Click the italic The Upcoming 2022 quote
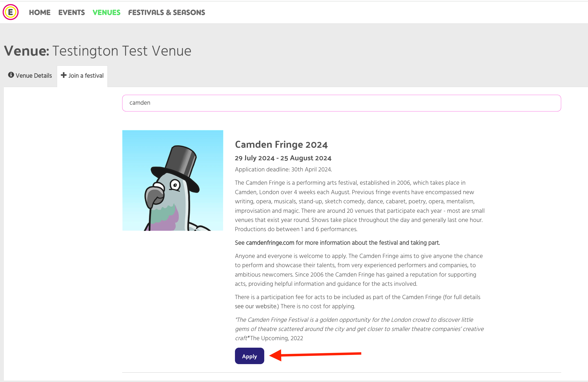This screenshot has width=588, height=382. pos(359,329)
